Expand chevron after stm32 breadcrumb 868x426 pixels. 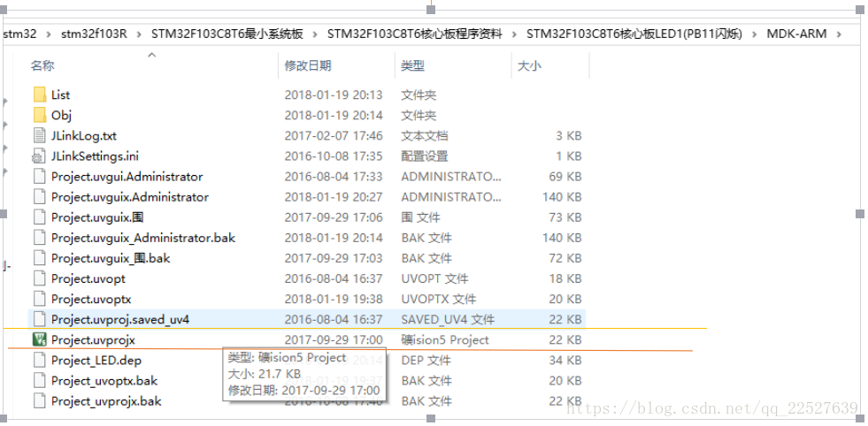tap(49, 34)
